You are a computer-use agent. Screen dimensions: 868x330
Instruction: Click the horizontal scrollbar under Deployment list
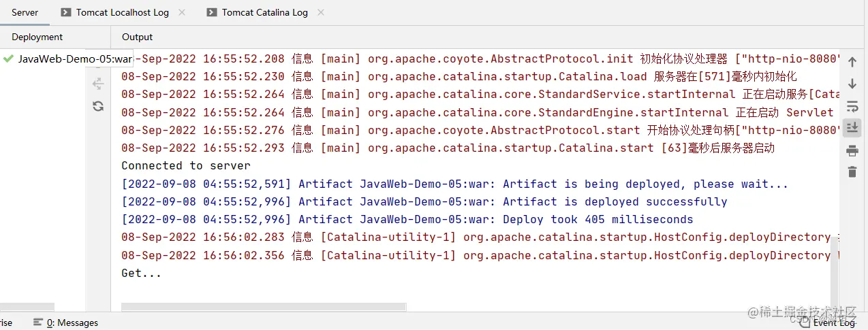click(27, 307)
